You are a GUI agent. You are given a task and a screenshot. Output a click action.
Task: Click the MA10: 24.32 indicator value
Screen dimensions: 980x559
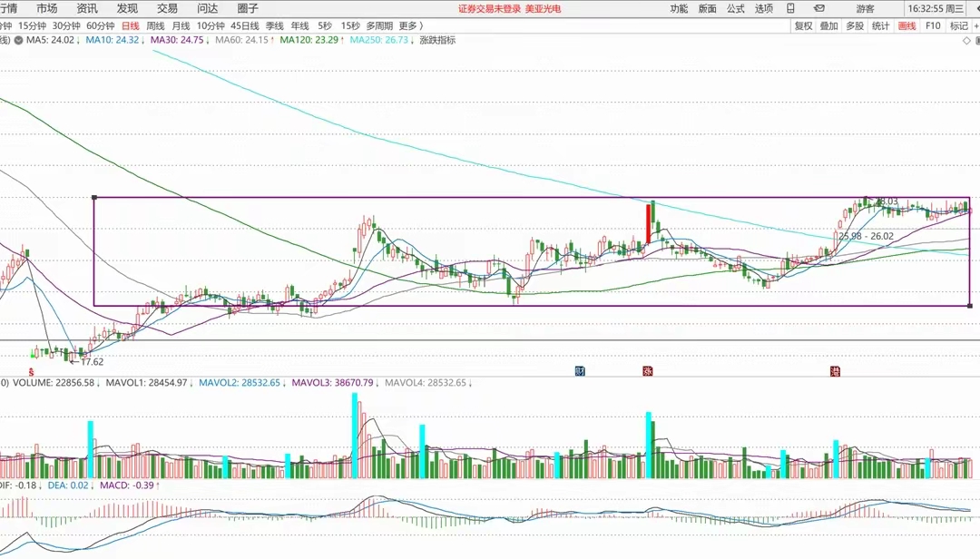point(112,40)
